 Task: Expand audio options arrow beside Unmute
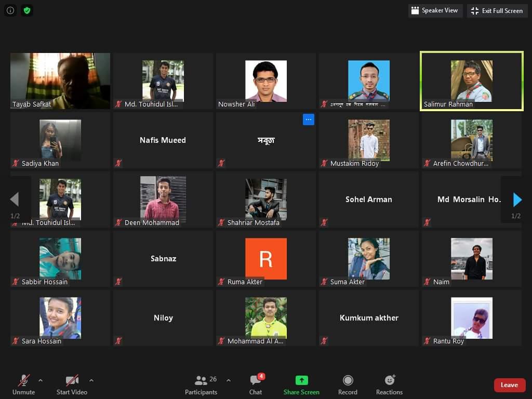(x=41, y=380)
